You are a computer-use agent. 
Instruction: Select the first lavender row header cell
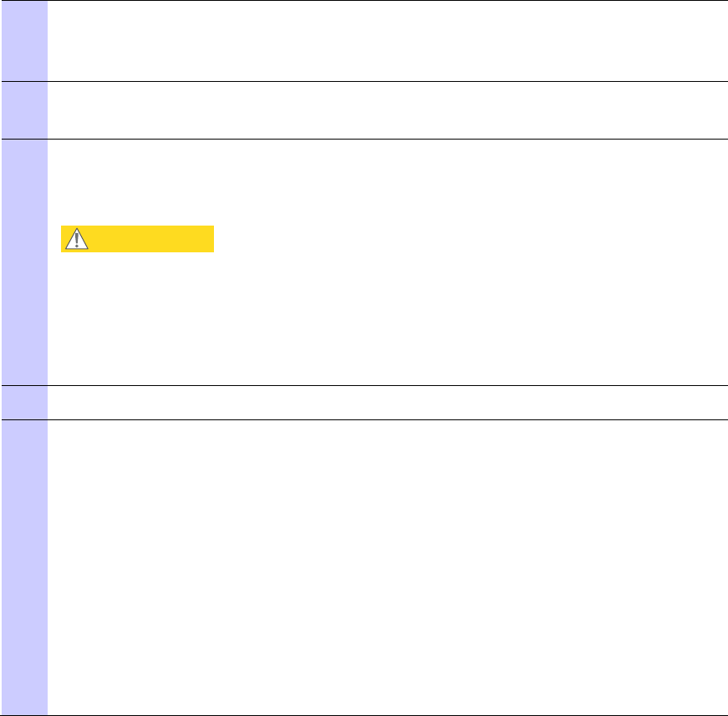pyautogui.click(x=24, y=41)
